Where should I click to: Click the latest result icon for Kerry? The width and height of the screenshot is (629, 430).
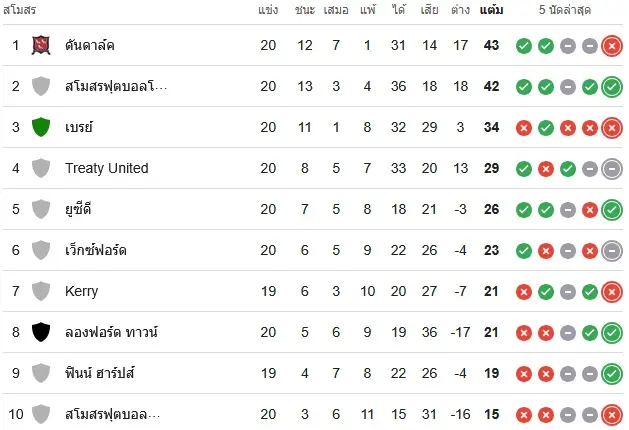point(612,292)
